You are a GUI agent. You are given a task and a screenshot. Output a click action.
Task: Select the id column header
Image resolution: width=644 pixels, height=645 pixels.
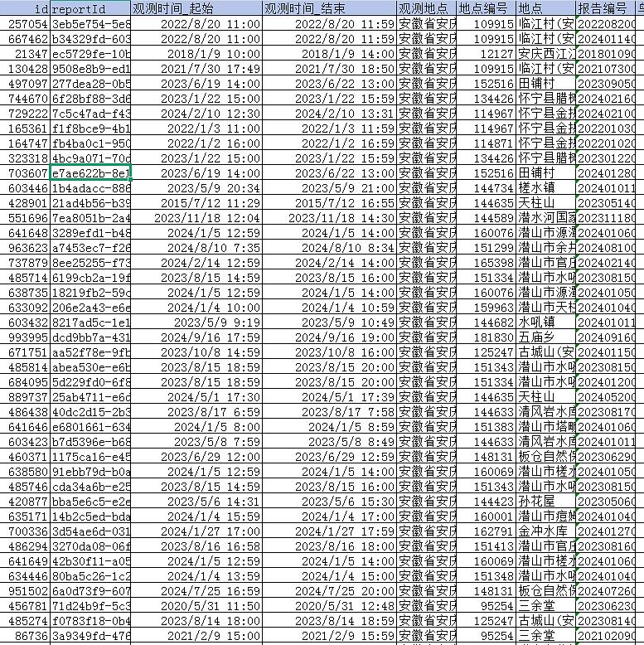point(25,8)
